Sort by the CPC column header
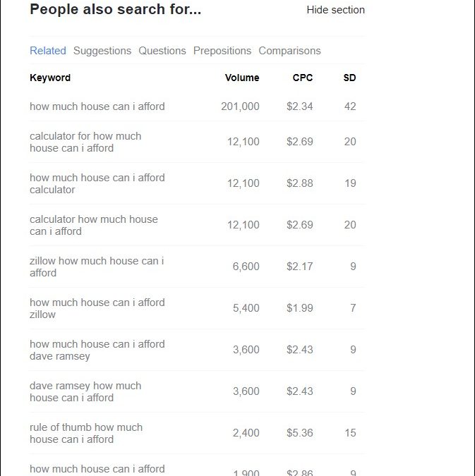The height and width of the screenshot is (476, 475). tap(303, 78)
